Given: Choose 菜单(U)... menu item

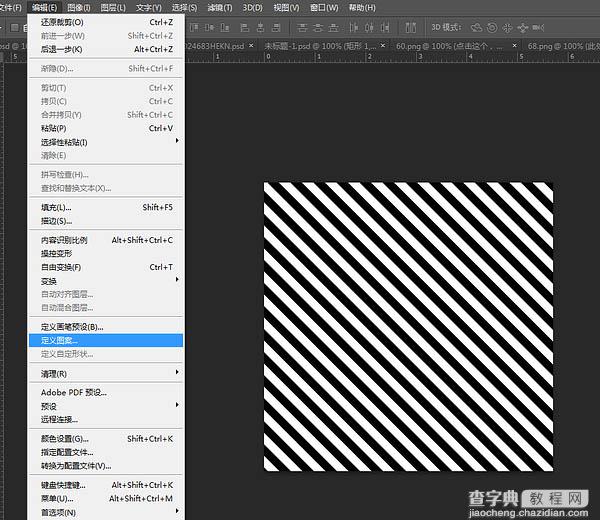Looking at the screenshot, I should coord(106,498).
